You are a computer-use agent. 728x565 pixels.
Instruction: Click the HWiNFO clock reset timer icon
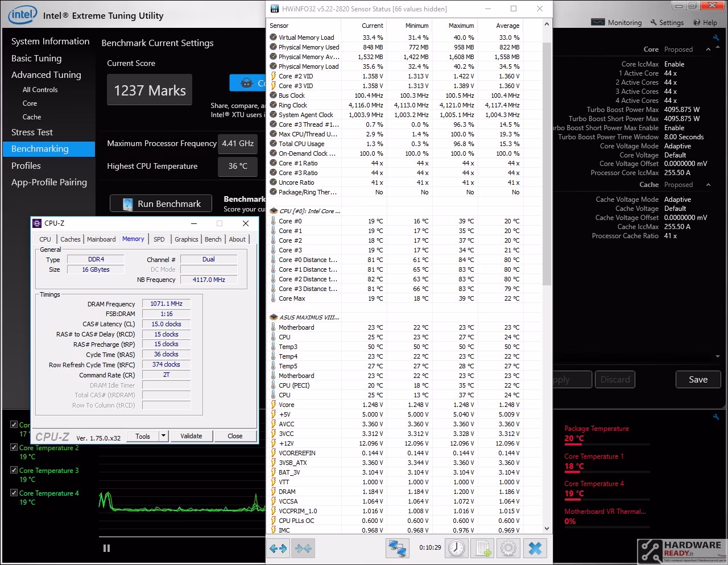coord(457,549)
